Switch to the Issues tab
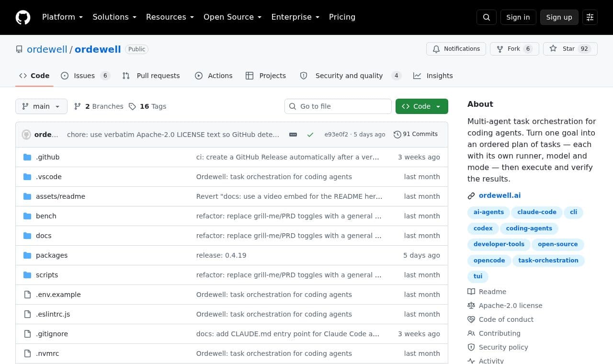613x364 pixels. point(85,76)
